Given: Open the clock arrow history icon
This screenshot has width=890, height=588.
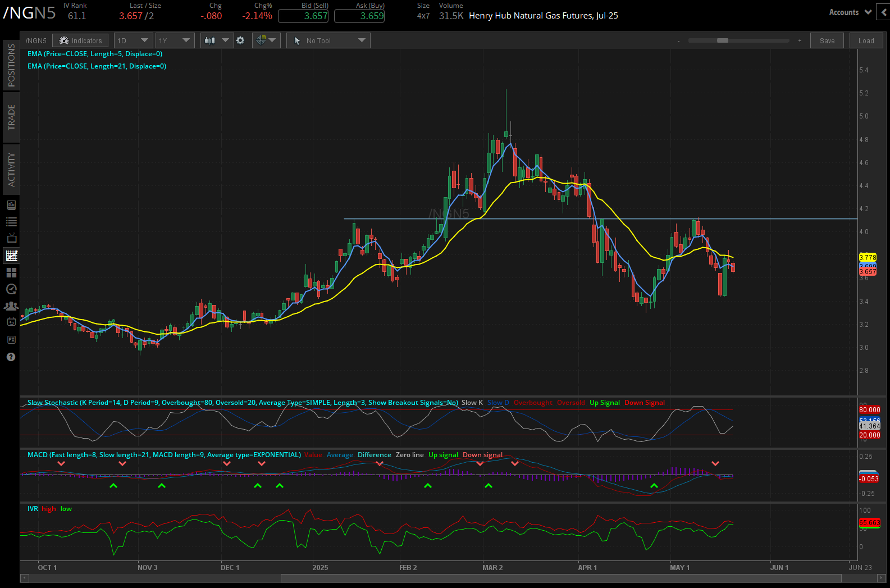Looking at the screenshot, I should pyautogui.click(x=11, y=289).
